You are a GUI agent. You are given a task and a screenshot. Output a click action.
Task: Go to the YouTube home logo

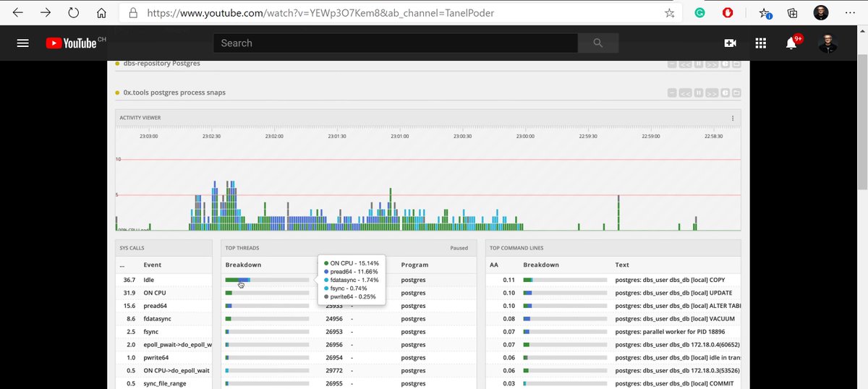(71, 43)
